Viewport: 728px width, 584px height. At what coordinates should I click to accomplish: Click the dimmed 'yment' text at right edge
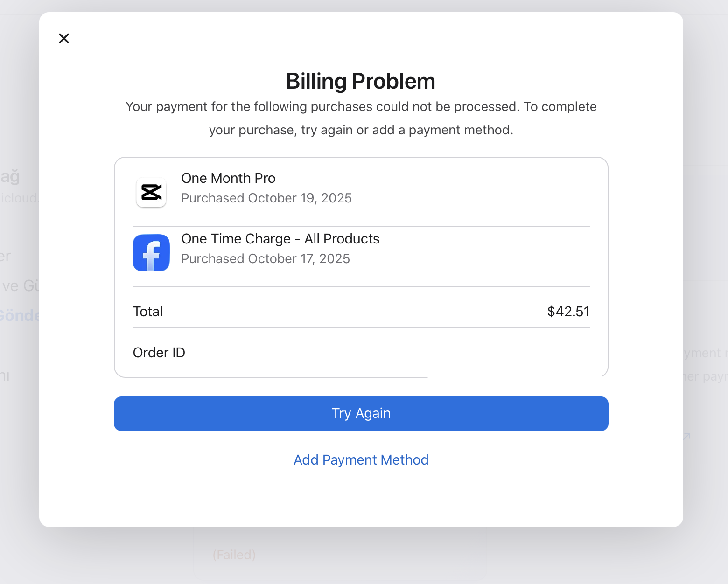[702, 353]
